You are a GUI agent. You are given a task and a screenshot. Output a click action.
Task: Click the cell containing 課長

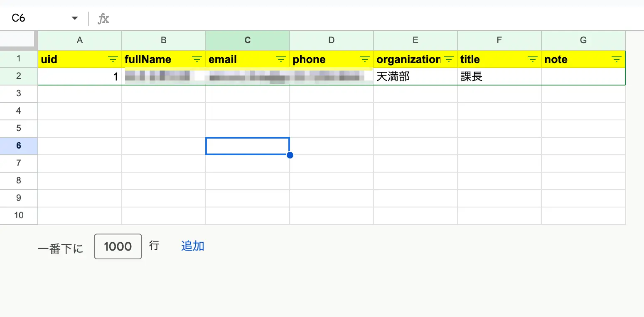tap(499, 76)
